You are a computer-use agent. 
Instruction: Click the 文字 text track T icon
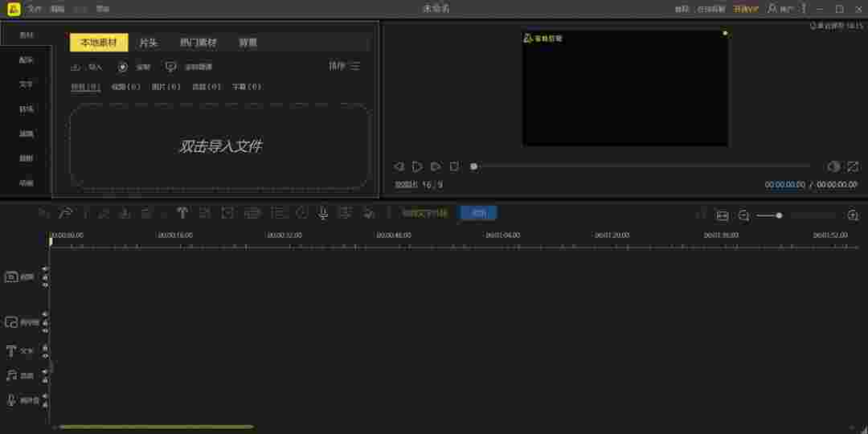coord(11,351)
